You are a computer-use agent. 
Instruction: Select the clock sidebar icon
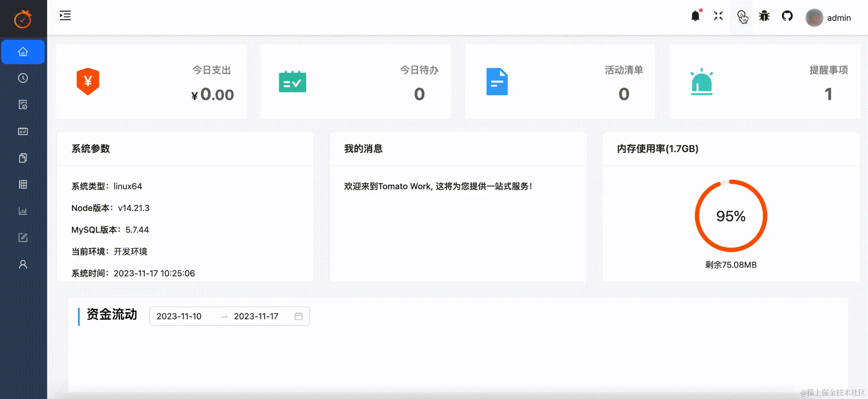pyautogui.click(x=23, y=78)
